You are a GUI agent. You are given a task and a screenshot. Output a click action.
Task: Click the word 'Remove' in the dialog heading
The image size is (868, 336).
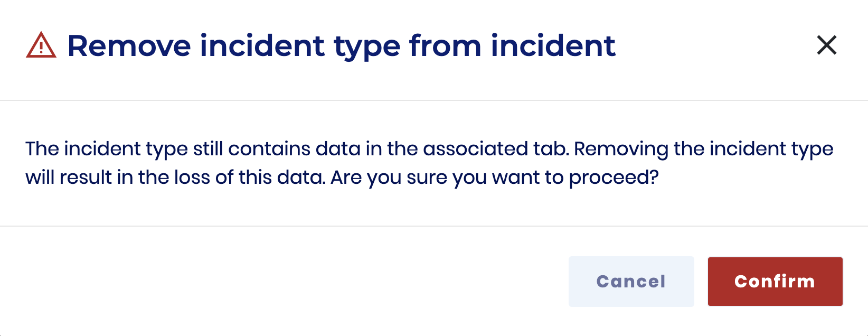tap(129, 45)
